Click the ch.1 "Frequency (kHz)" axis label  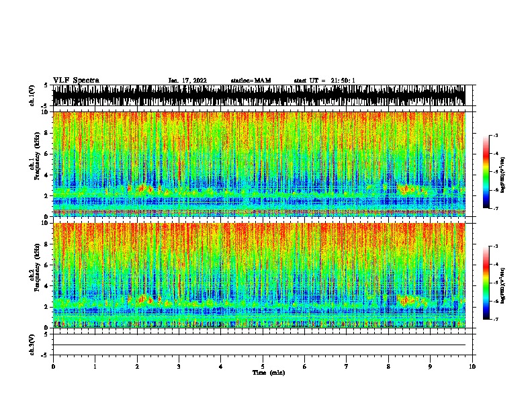pos(38,156)
